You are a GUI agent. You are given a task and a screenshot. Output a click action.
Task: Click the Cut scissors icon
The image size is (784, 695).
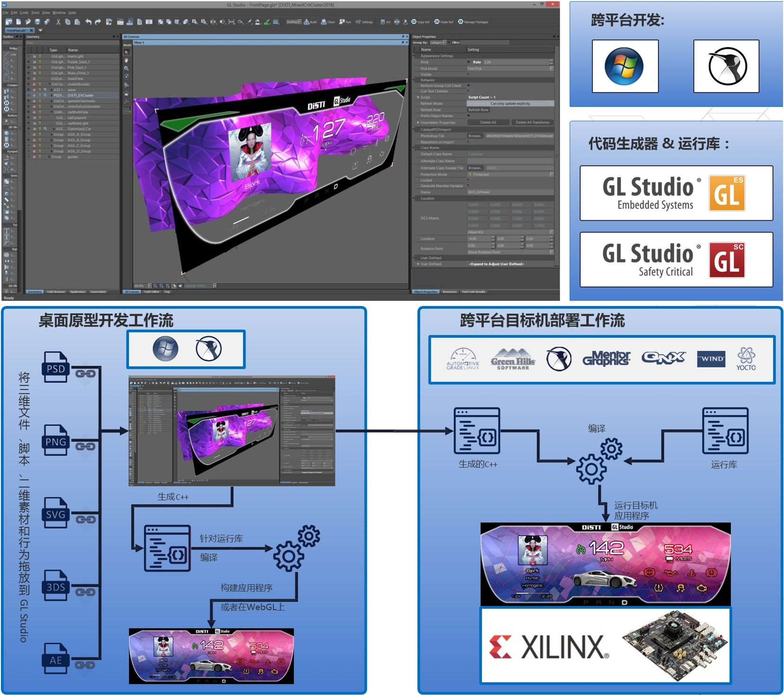(x=58, y=22)
